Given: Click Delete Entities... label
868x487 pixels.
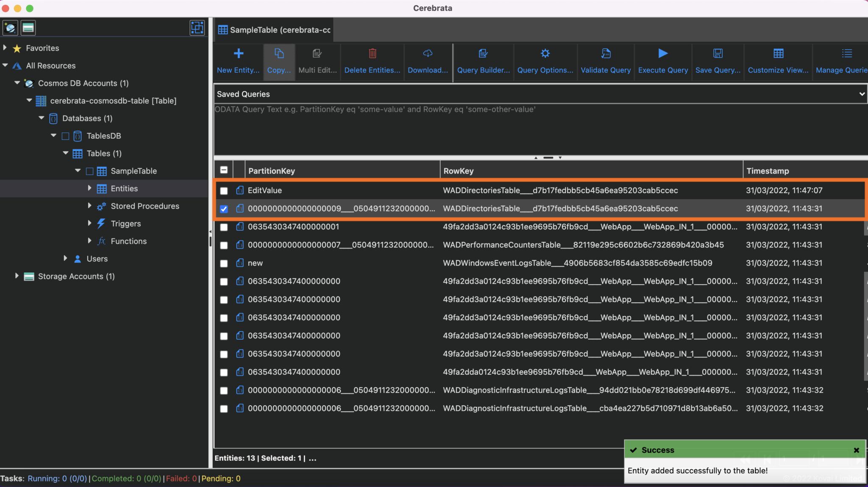Looking at the screenshot, I should pos(372,70).
